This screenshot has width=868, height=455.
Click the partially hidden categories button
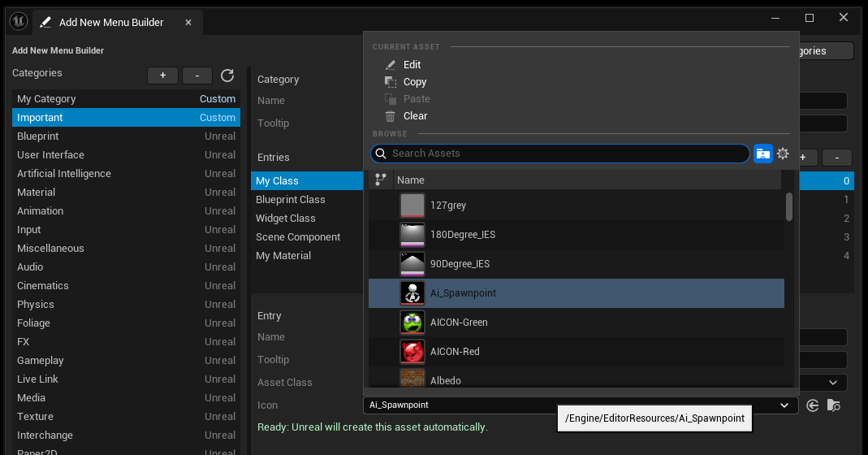pos(826,51)
